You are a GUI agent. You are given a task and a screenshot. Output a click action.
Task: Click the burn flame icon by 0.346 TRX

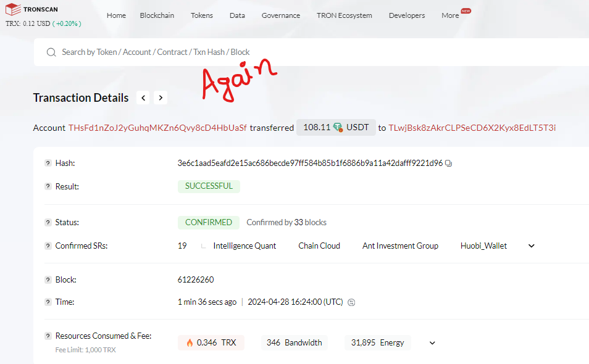190,342
